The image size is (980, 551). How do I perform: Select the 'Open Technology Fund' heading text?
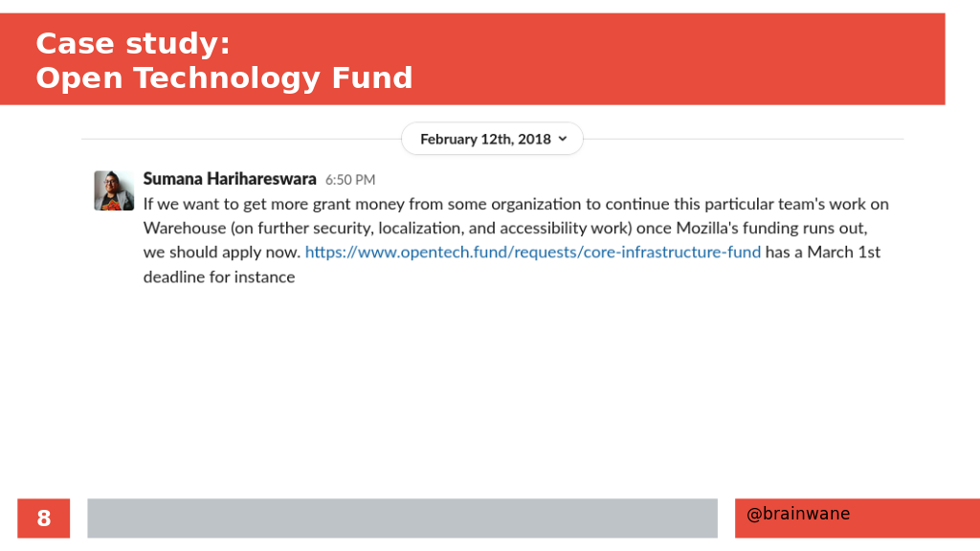pos(224,78)
